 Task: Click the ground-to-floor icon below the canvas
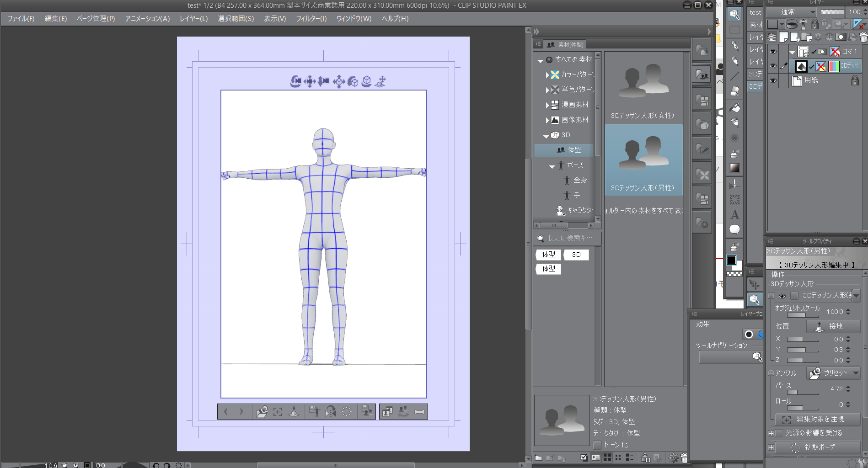tap(294, 412)
